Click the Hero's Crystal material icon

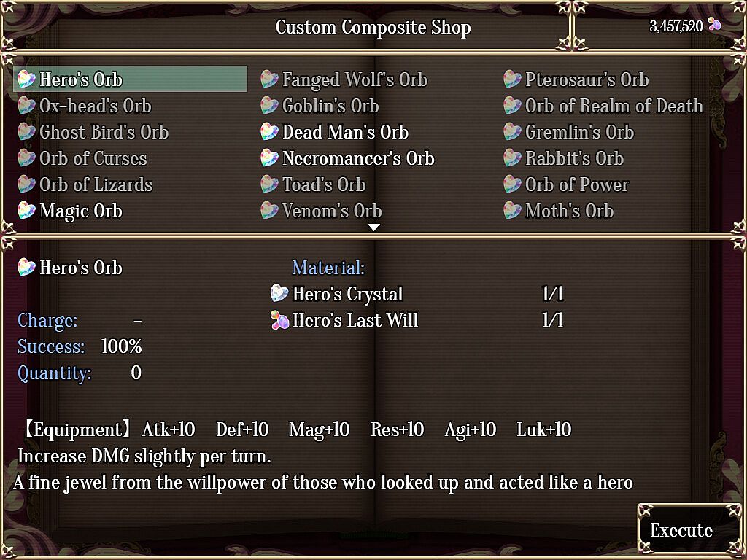click(279, 294)
